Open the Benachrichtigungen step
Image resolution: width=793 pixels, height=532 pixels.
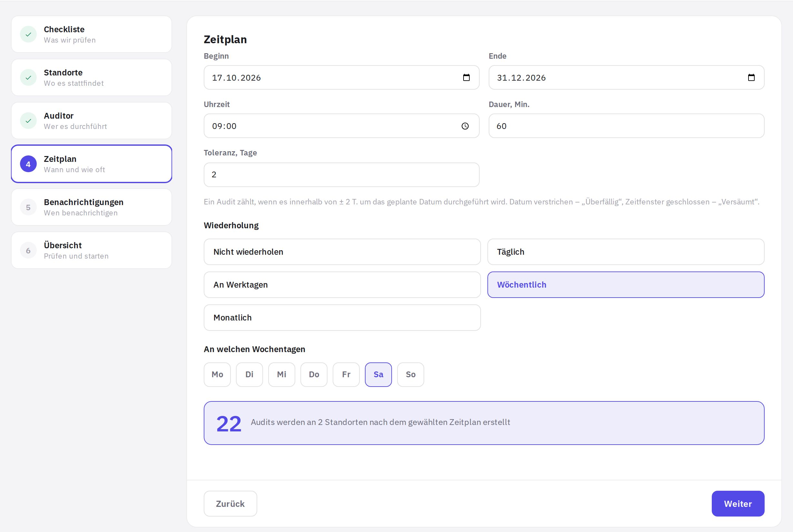tap(92, 207)
